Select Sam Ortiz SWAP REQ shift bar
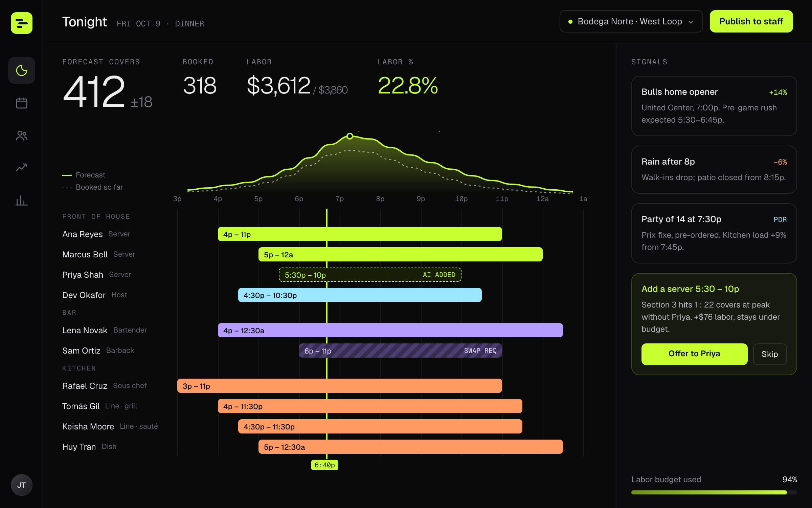 coord(401,351)
